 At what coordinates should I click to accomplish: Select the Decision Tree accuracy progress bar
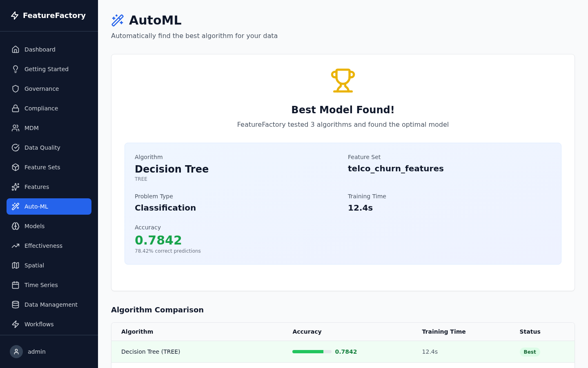coord(312,351)
